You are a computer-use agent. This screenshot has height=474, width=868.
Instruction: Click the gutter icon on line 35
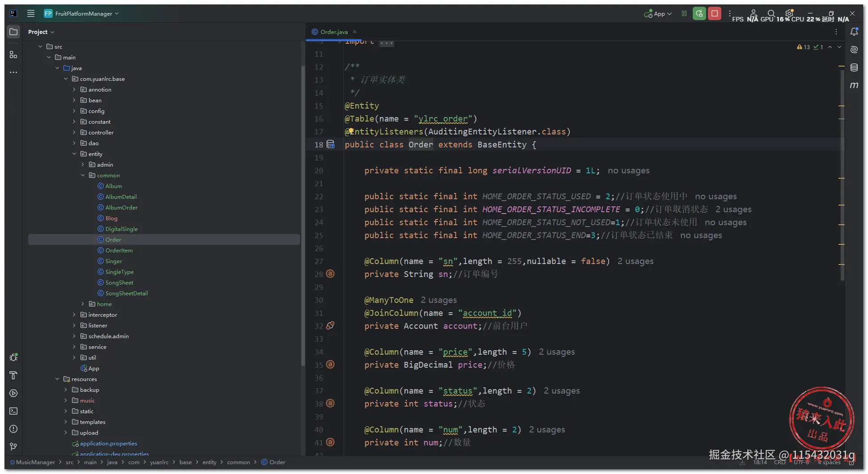[330, 365]
